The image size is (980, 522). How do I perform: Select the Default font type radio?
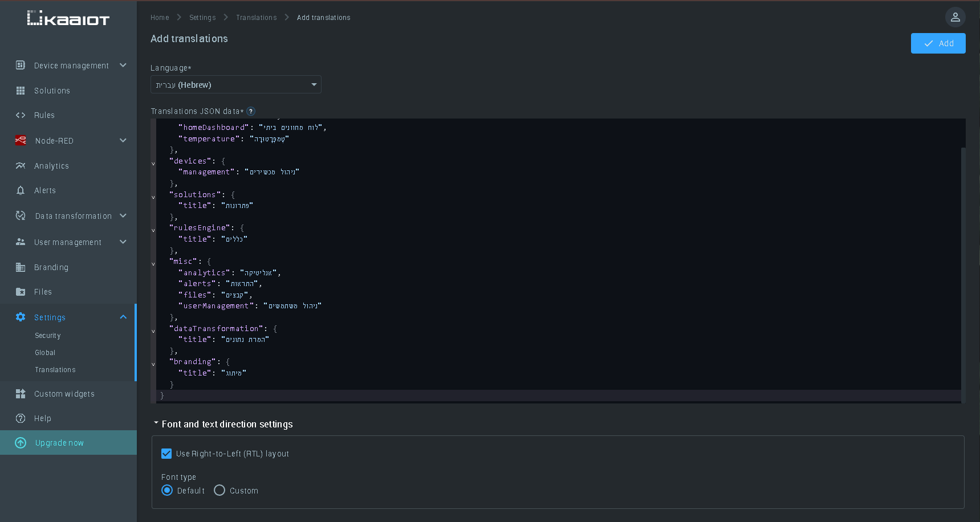167,490
